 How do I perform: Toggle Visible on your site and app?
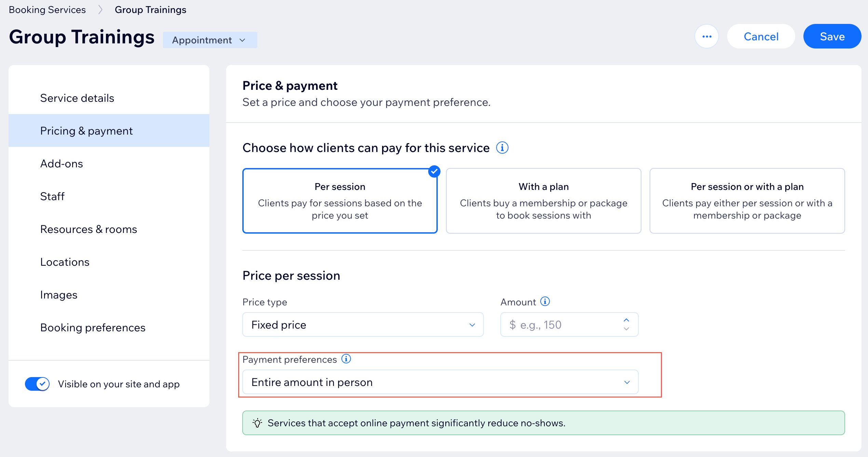[x=37, y=384]
